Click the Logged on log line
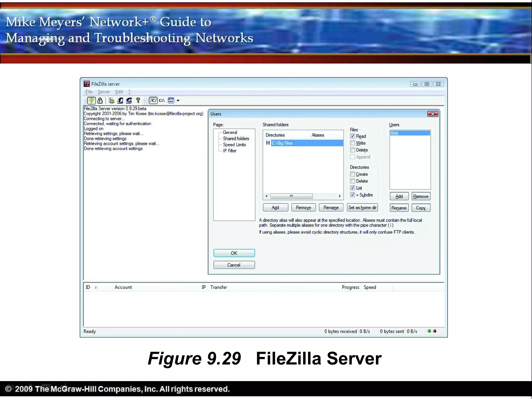Screen dimensions: 532x399 coord(94,129)
